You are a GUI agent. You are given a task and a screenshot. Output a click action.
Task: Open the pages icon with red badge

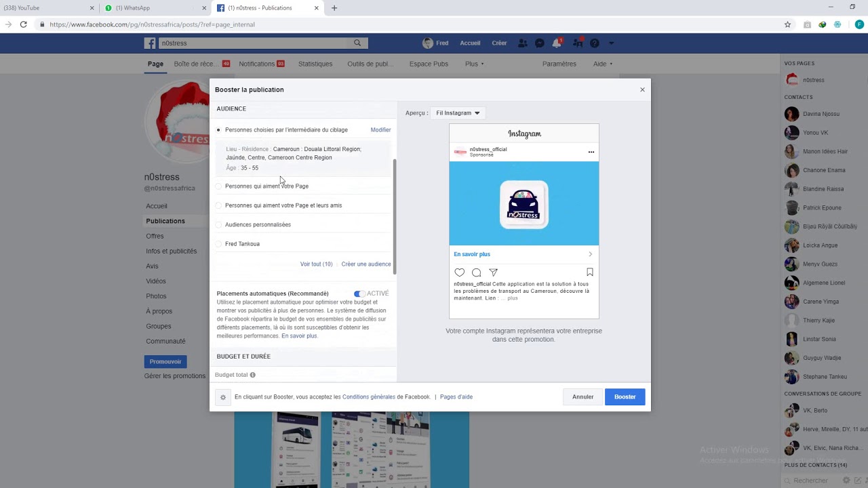(578, 43)
